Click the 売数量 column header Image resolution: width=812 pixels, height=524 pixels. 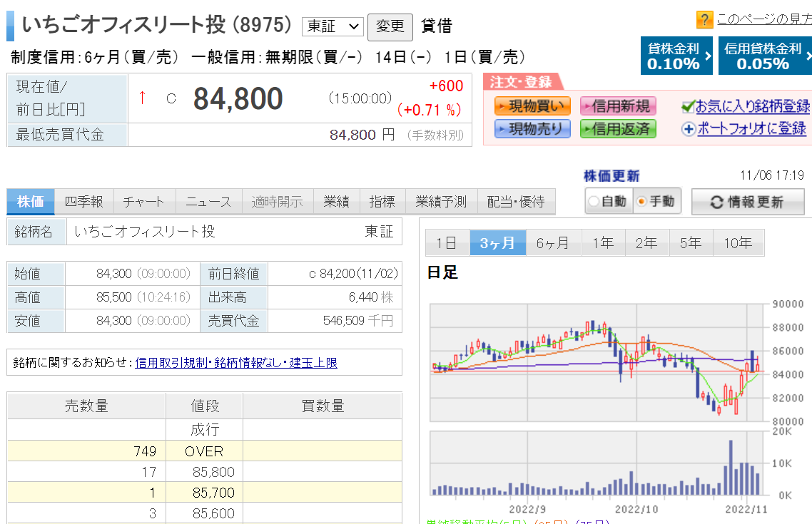coord(87,406)
